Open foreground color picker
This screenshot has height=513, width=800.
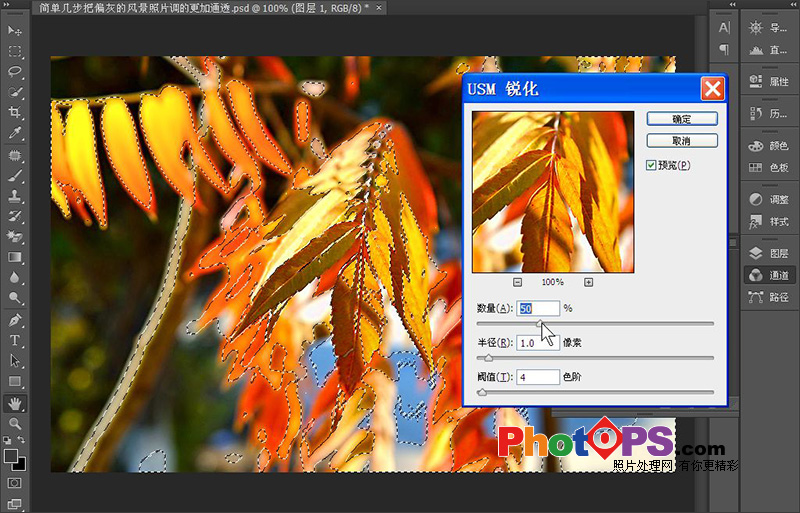[x=10, y=455]
